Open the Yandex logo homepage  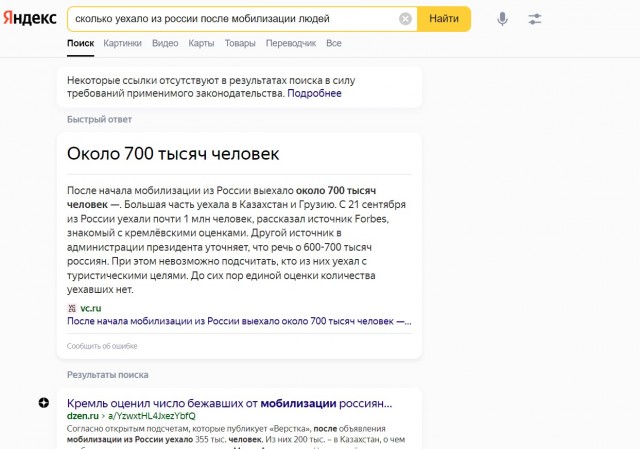(x=29, y=18)
